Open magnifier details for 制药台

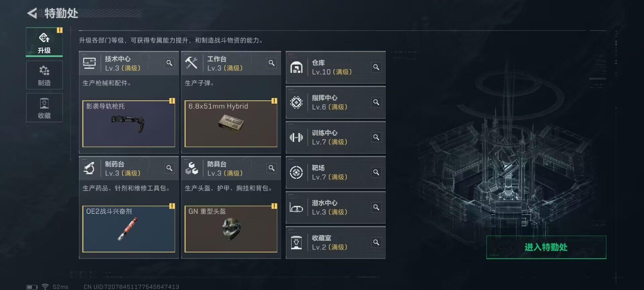click(x=169, y=168)
